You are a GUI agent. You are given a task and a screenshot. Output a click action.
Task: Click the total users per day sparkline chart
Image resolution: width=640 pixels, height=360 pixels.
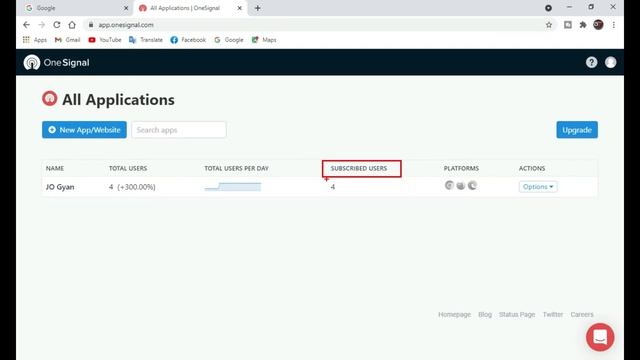pos(233,187)
